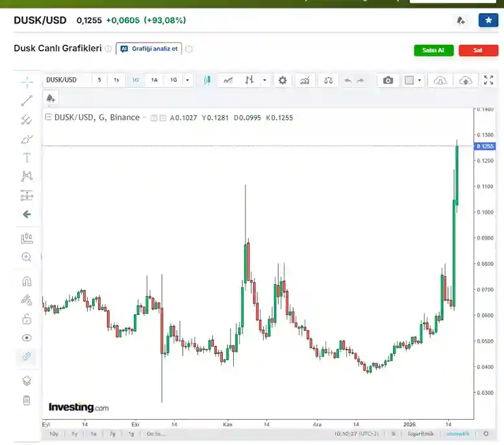The height and width of the screenshot is (445, 504).
Task: Select the trend line drawing tool
Action: point(27,101)
